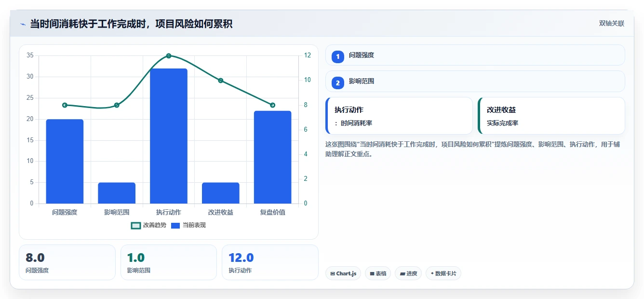Click the lightning icon beside the title
Viewport: 644px width, 299px height.
(x=23, y=24)
